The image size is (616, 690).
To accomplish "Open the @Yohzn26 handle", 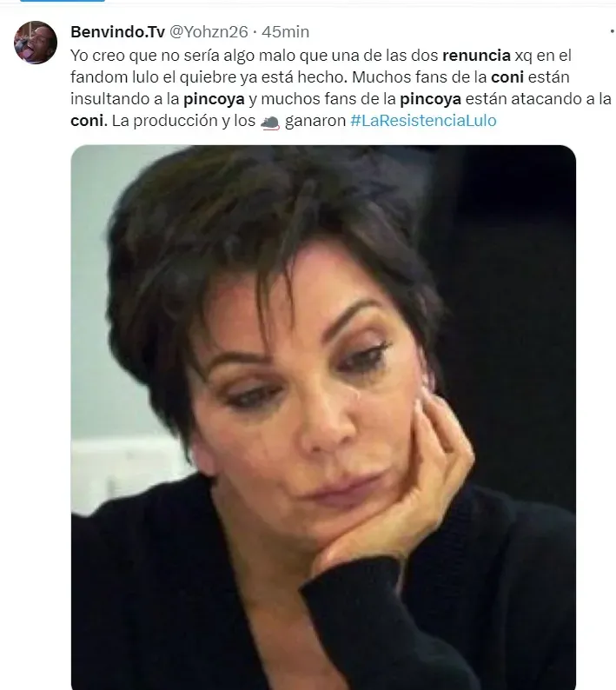I will pyautogui.click(x=209, y=31).
